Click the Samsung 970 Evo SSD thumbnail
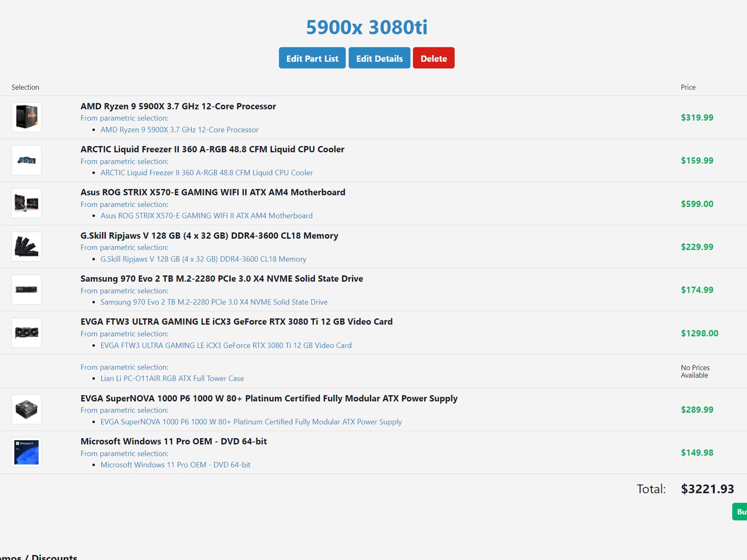 point(26,289)
